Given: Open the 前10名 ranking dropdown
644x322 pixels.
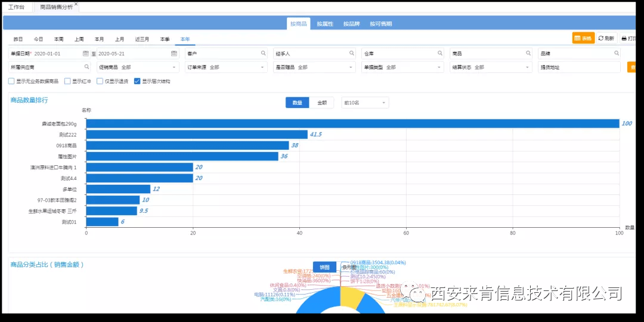Looking at the screenshot, I should tap(385, 103).
